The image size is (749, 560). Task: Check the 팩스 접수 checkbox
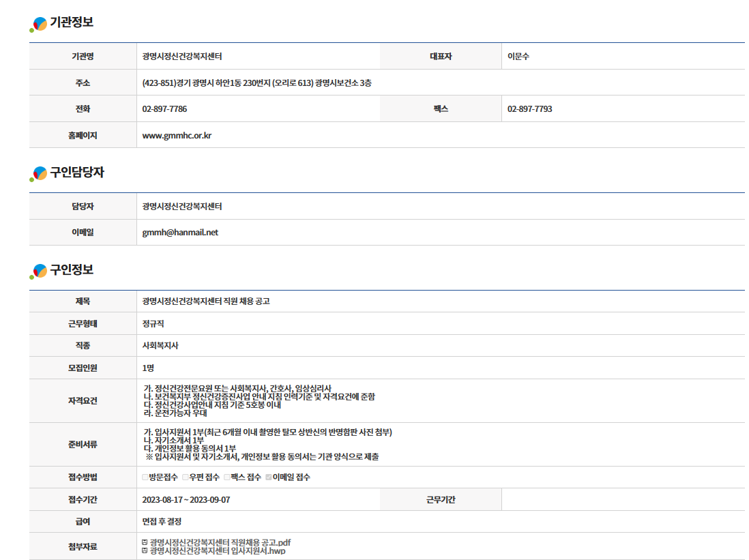pyautogui.click(x=227, y=477)
